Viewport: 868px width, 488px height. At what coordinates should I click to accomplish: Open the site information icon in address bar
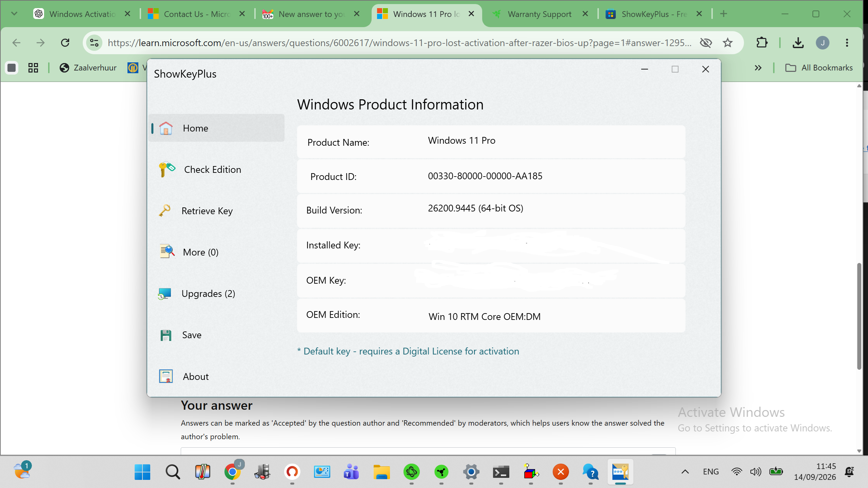[x=94, y=43]
